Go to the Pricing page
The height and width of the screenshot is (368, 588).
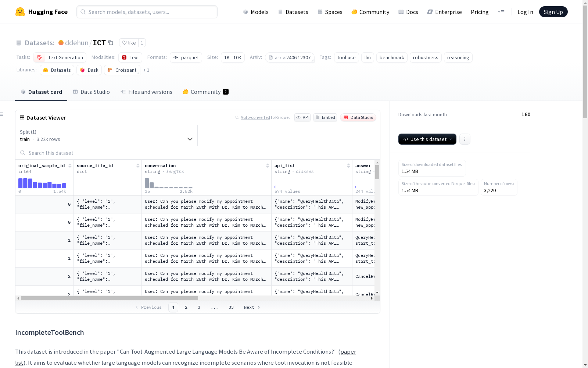(x=480, y=12)
